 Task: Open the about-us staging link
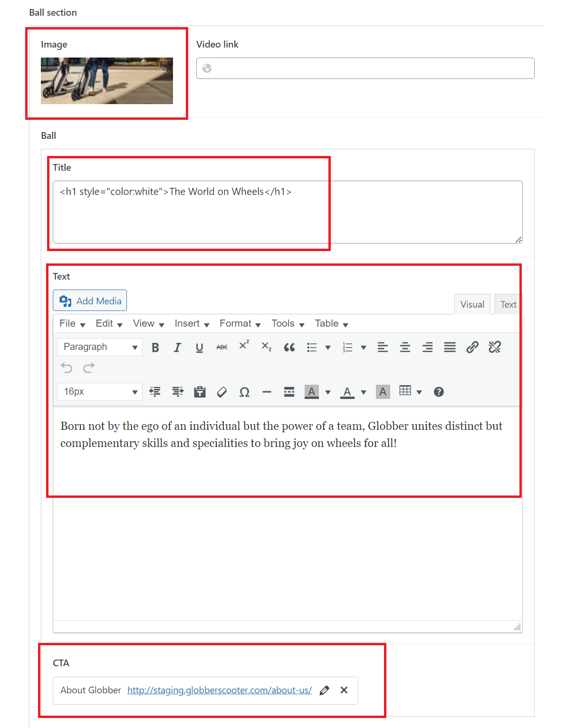[x=220, y=690]
